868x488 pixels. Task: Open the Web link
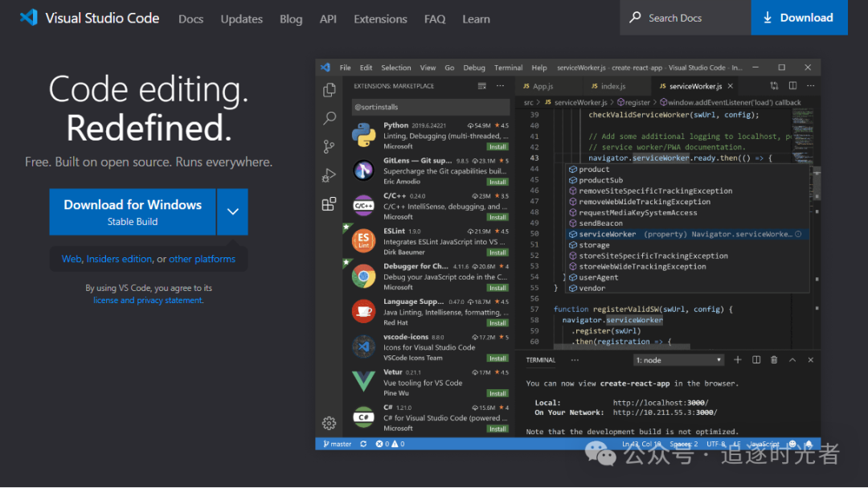pyautogui.click(x=71, y=259)
